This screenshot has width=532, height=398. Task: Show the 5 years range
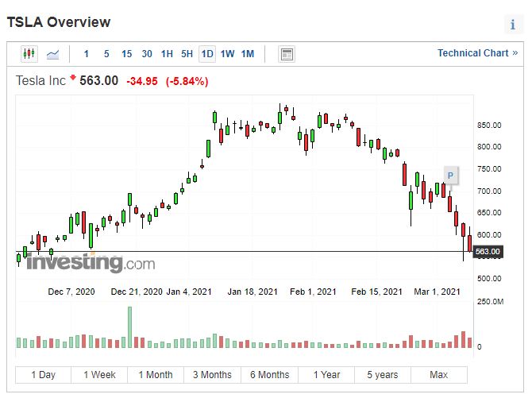[x=383, y=375]
